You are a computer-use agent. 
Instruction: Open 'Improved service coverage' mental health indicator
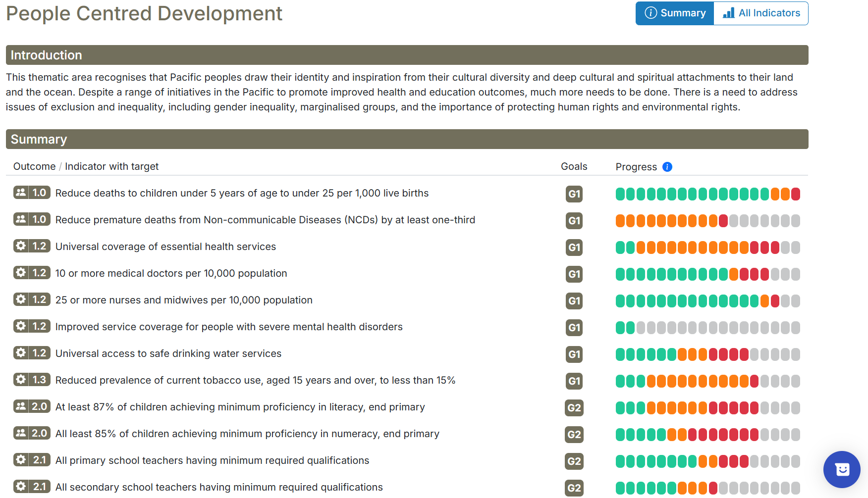click(229, 327)
